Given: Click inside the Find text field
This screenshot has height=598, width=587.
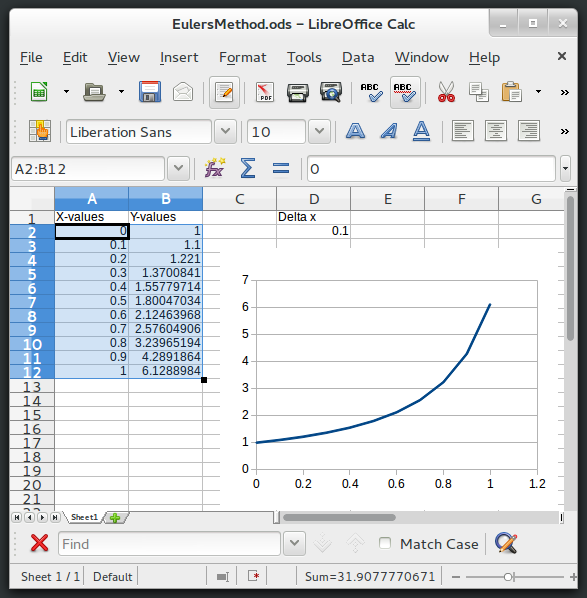Looking at the screenshot, I should (169, 544).
